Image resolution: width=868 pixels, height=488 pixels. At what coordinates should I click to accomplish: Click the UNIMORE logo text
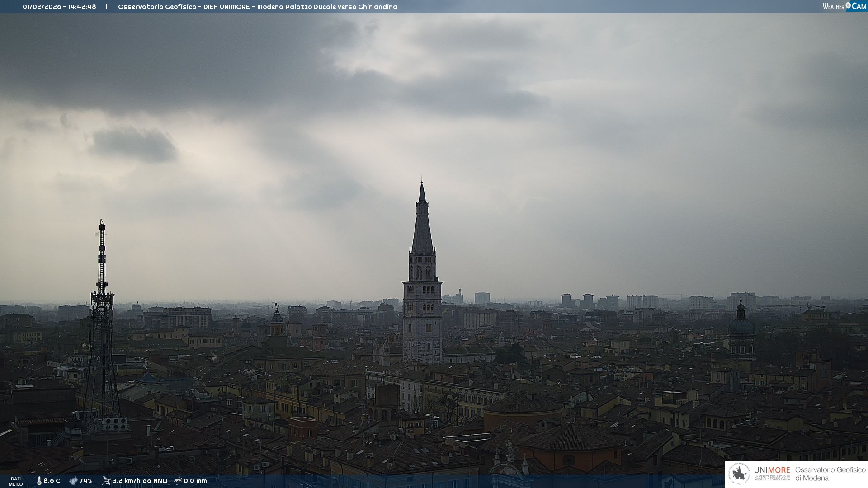pyautogui.click(x=772, y=470)
